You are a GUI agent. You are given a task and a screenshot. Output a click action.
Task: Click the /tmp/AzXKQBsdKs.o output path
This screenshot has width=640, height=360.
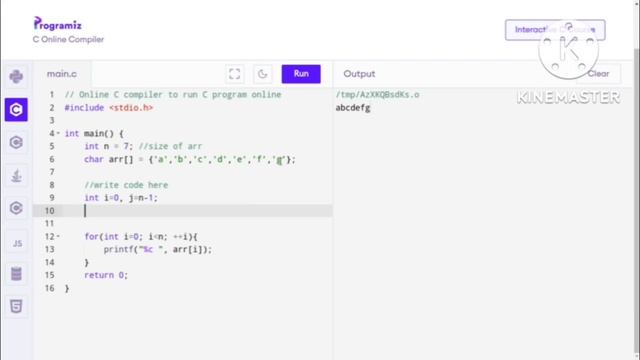377,95
